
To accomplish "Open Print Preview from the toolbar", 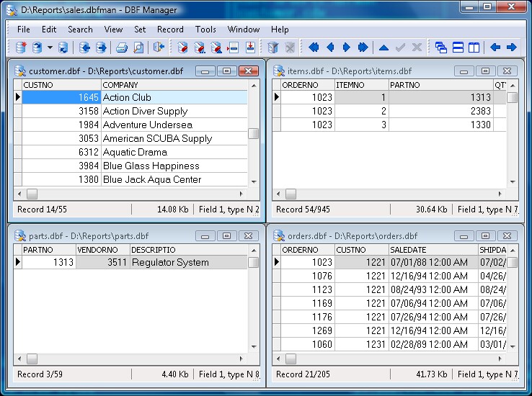I will tap(138, 48).
